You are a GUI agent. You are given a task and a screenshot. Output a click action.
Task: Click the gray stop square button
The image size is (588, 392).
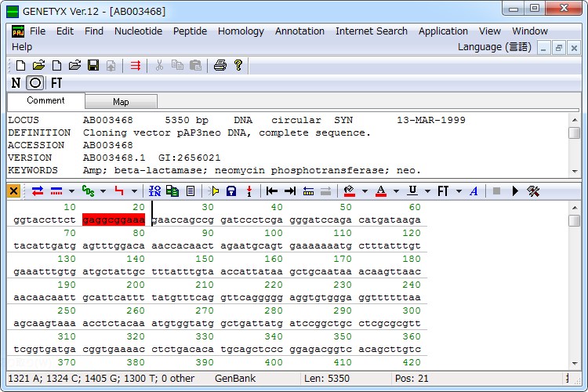(496, 191)
